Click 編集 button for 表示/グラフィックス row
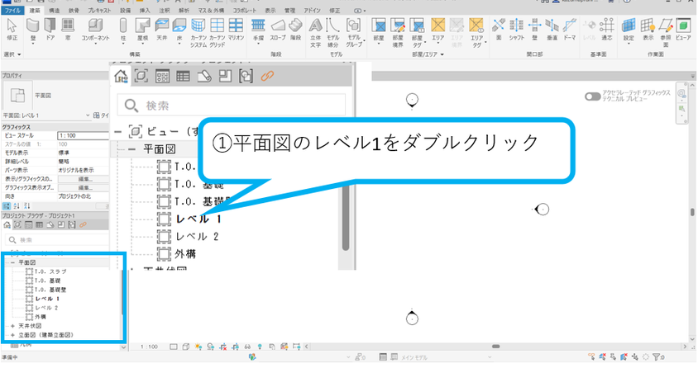The width and height of the screenshot is (698, 365). click(83, 179)
